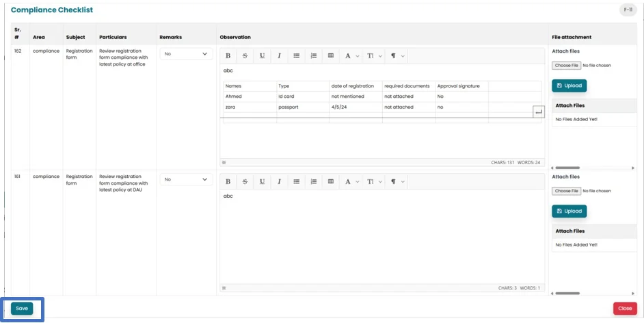Expand font color menu in row 162 editor
The height and width of the screenshot is (323, 644).
(x=351, y=56)
